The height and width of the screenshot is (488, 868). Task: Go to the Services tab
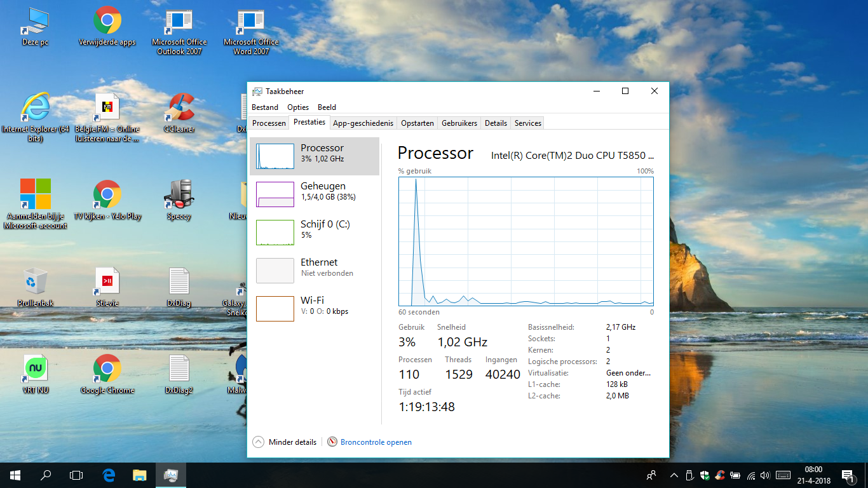(527, 123)
